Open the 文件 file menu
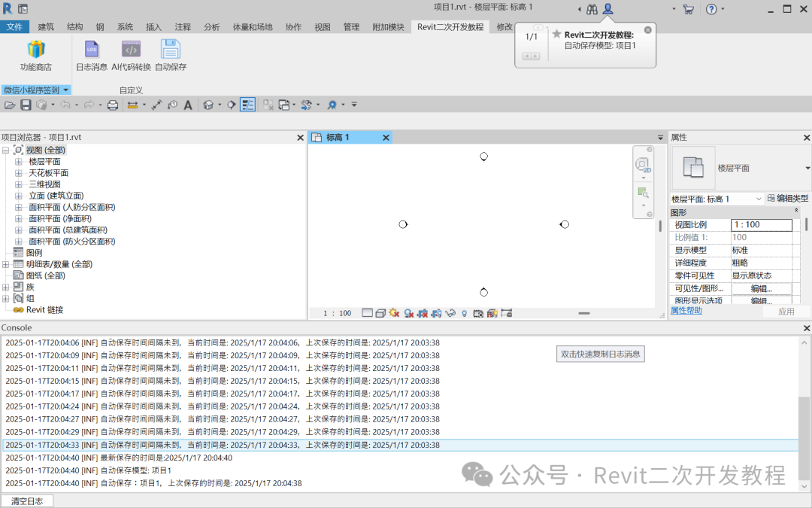Screen dimensions: 812x508 [14, 27]
